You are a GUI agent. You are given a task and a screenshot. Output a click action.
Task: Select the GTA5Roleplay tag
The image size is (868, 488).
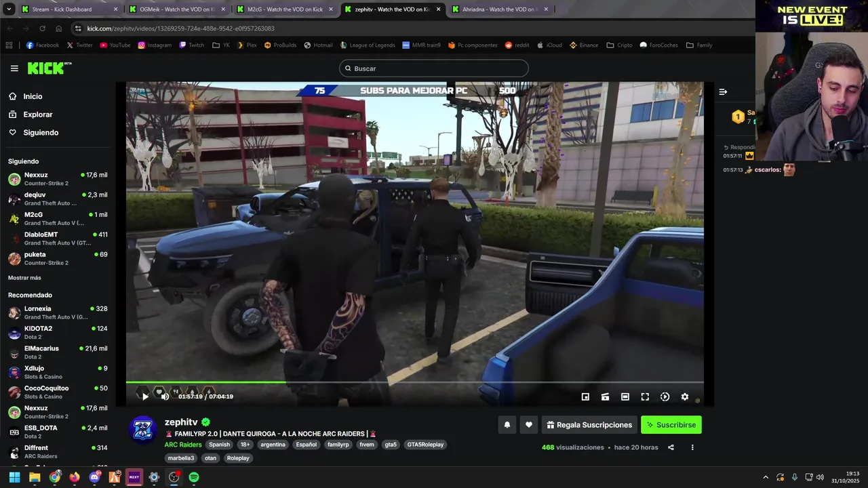[x=425, y=445]
